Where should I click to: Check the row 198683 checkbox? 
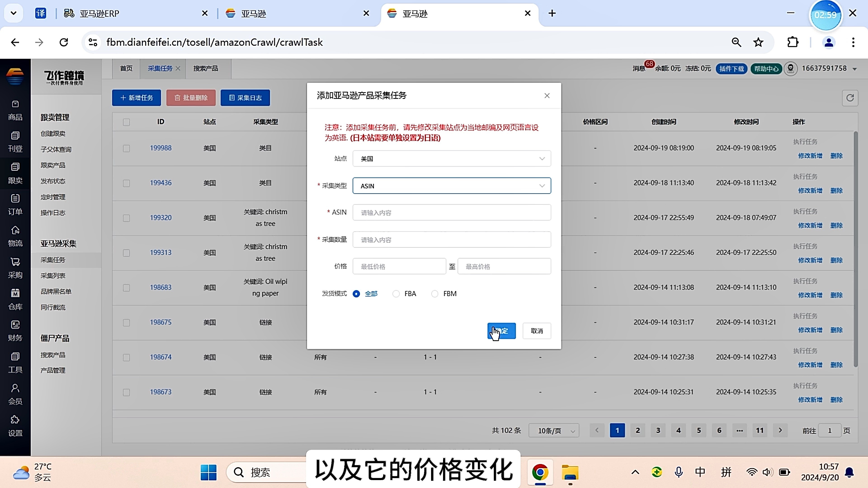[126, 288]
